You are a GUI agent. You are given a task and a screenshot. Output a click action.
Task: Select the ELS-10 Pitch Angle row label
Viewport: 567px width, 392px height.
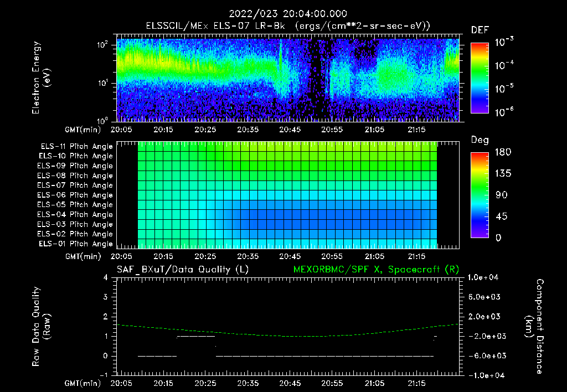click(76, 156)
